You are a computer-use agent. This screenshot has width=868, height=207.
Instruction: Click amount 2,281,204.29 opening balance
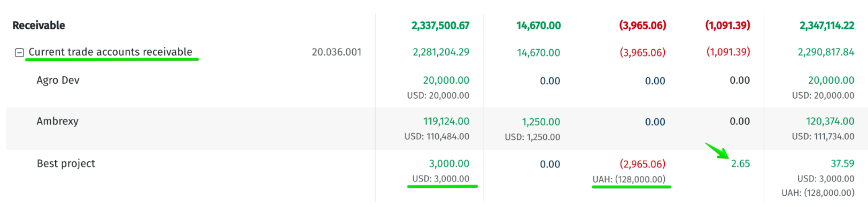point(441,52)
